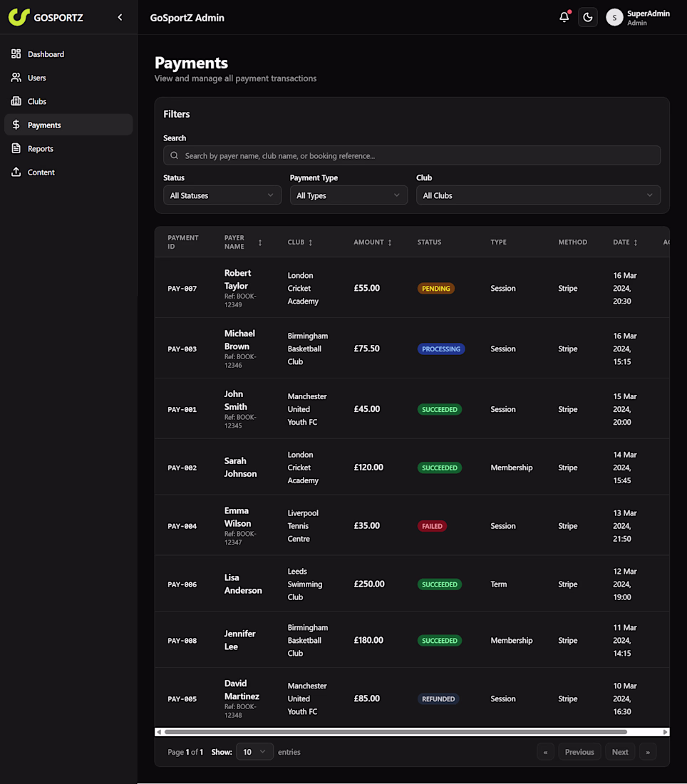
Task: Sort by Date column arrows
Action: click(636, 242)
